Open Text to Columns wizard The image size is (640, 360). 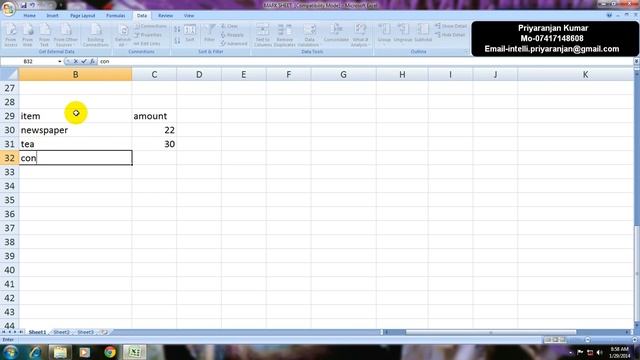pyautogui.click(x=262, y=35)
